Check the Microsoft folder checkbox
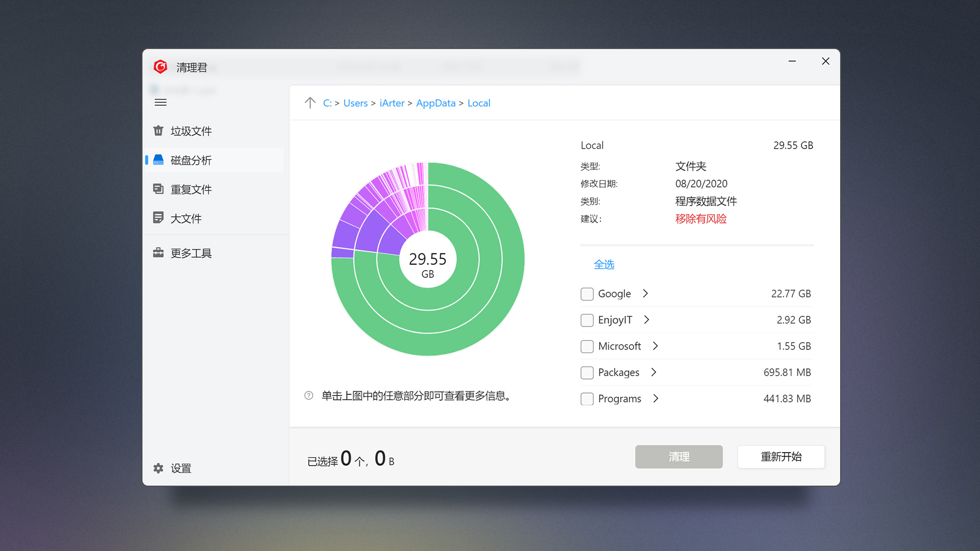 [586, 346]
